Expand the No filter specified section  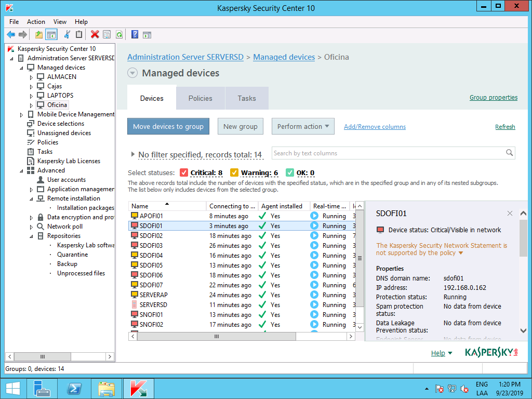[133, 155]
